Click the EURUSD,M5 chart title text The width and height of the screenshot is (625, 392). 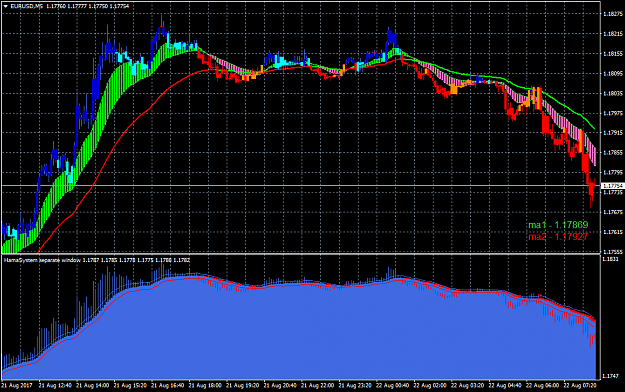(27, 6)
